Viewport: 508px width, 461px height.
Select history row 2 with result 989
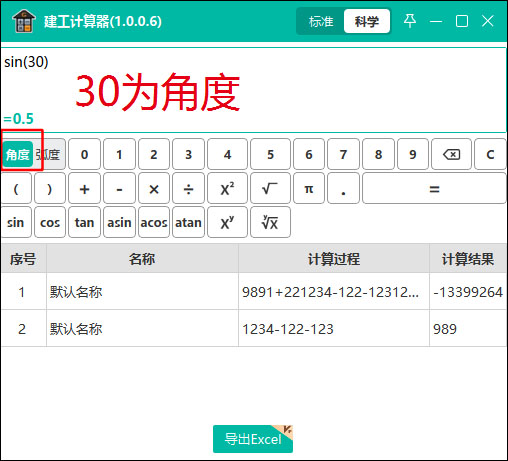pyautogui.click(x=254, y=329)
